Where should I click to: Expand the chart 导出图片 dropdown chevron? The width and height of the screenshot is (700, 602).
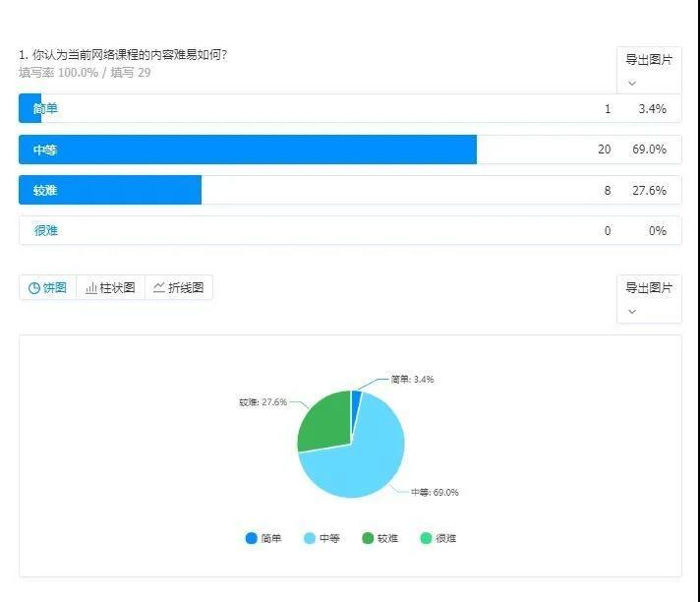coord(632,311)
